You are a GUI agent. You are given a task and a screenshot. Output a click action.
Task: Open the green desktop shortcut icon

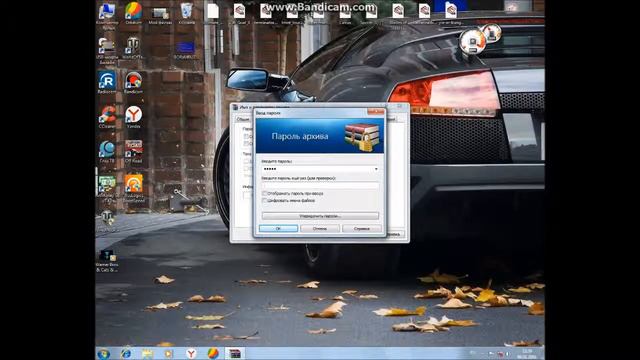[107, 187]
